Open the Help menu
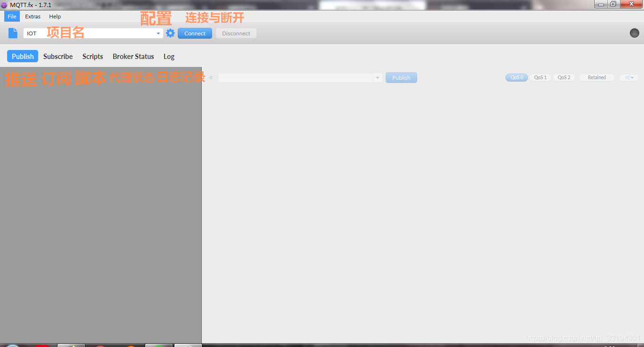 [x=55, y=17]
